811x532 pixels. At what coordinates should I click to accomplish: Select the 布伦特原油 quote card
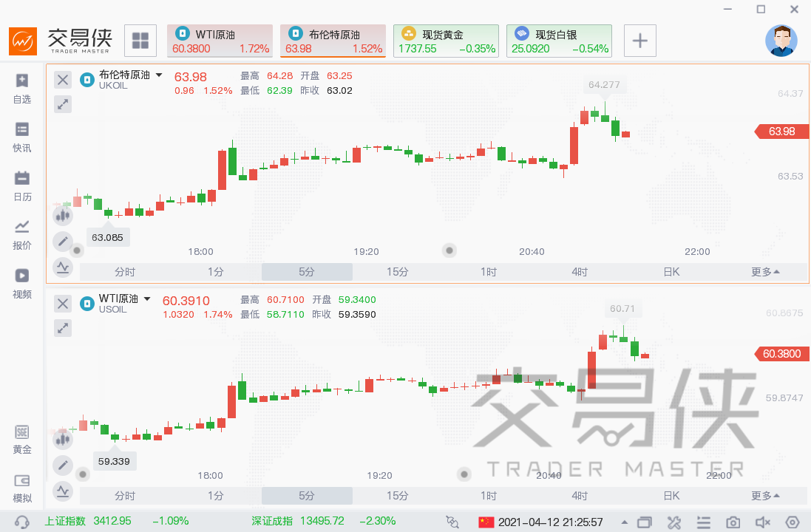point(333,41)
